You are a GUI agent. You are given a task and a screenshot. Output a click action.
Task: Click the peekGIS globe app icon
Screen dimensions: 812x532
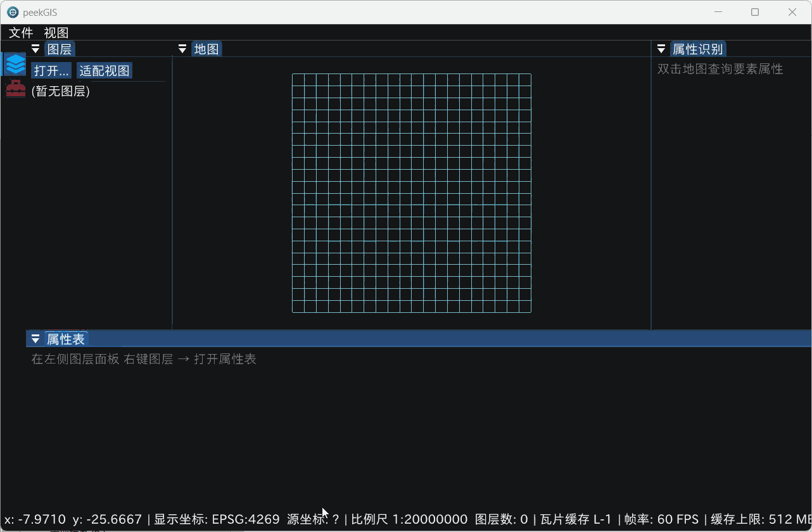[x=12, y=12]
